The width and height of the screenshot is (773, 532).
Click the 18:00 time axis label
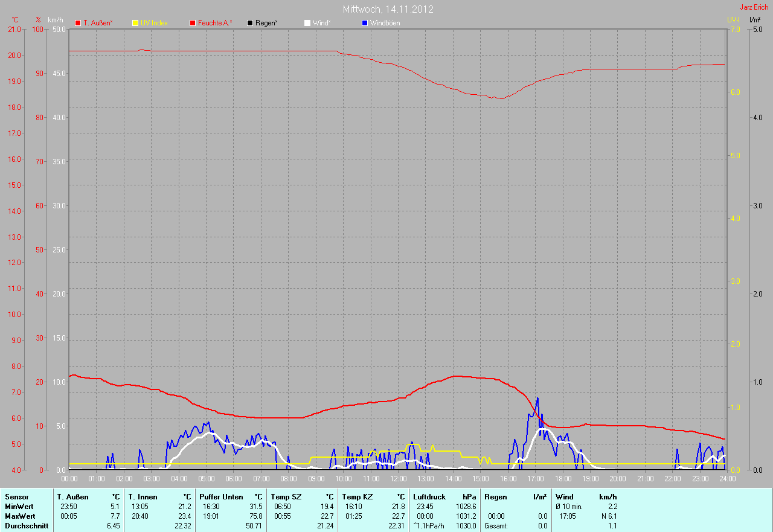(563, 479)
